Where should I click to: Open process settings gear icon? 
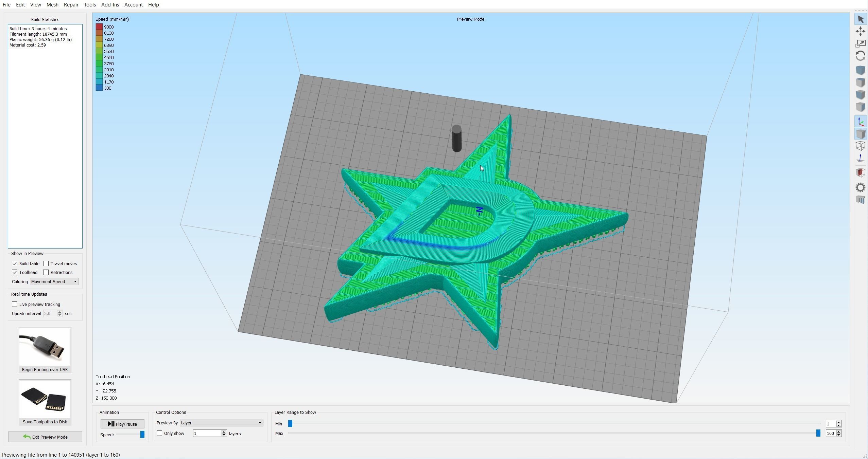click(x=860, y=187)
